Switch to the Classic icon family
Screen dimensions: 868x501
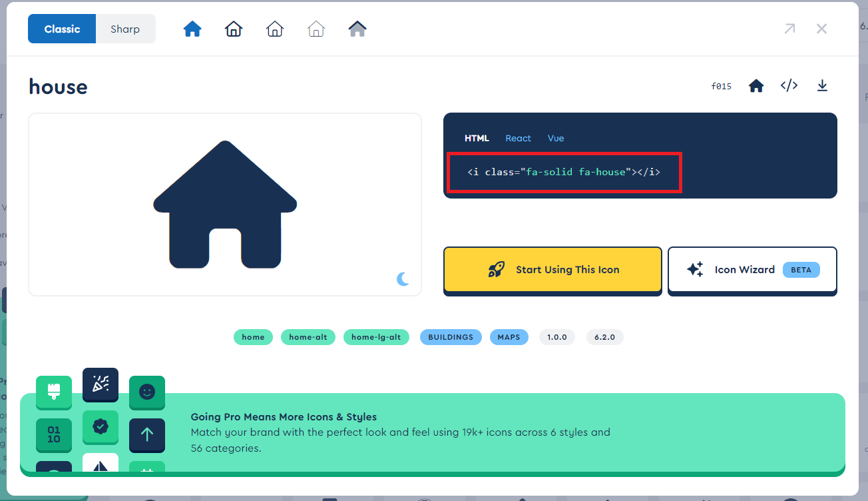[x=62, y=29]
